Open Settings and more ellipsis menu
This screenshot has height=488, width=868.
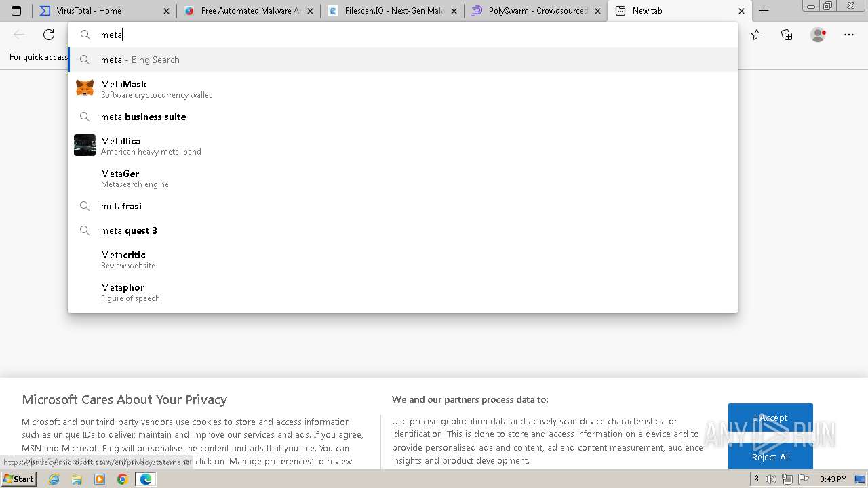pyautogui.click(x=849, y=35)
